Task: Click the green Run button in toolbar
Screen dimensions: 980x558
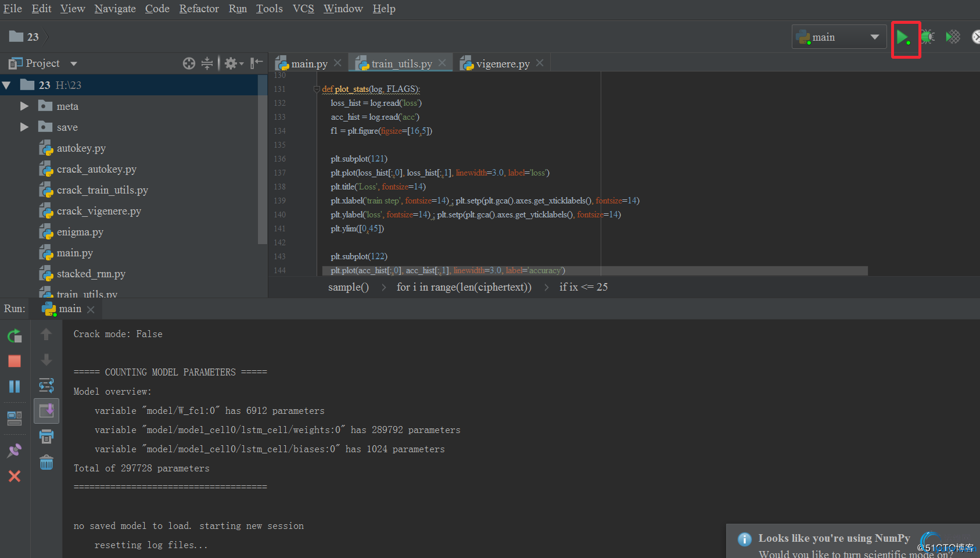Action: [902, 37]
